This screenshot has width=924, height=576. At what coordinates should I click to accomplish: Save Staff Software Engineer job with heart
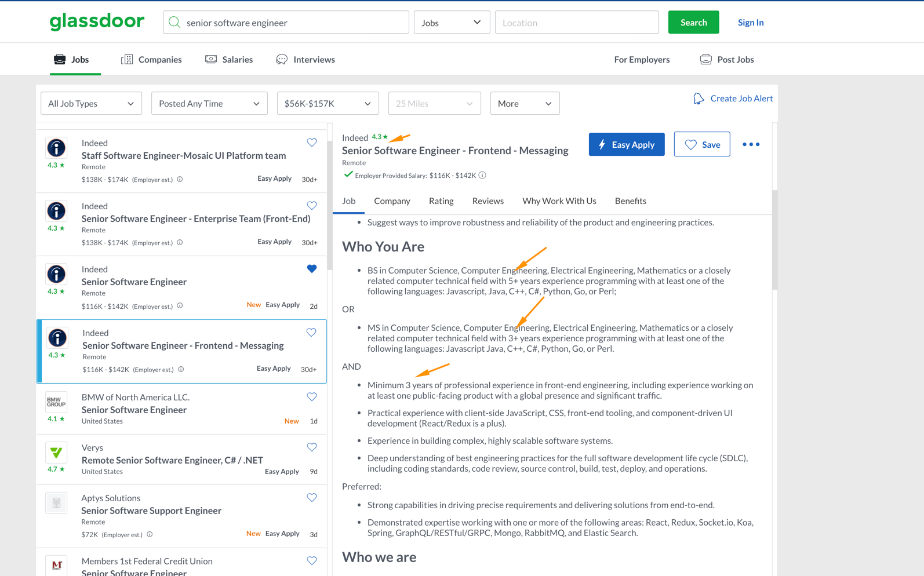312,143
